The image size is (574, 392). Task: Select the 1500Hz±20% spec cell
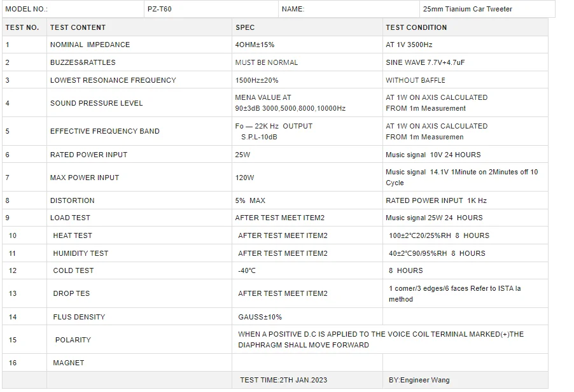click(307, 80)
